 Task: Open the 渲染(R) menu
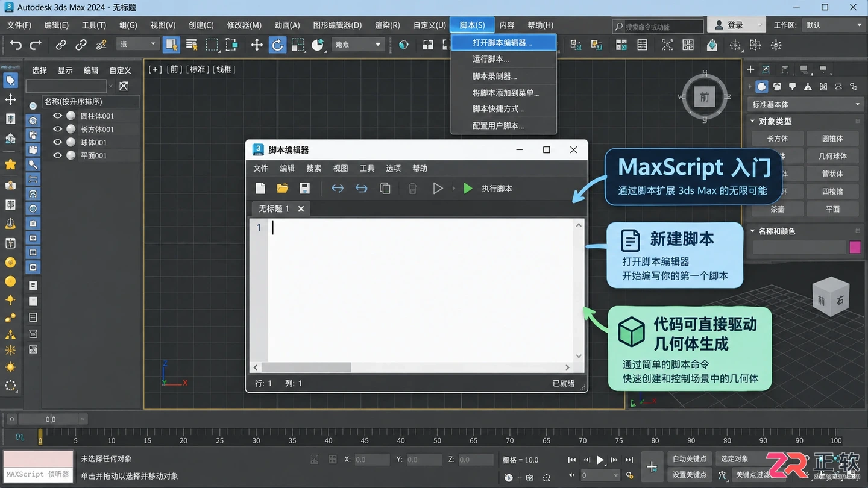point(387,25)
